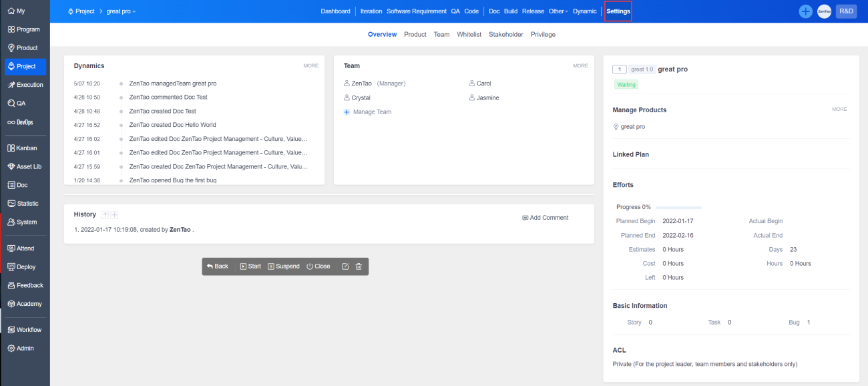
Task: Click the edit project pencil icon
Action: (345, 266)
